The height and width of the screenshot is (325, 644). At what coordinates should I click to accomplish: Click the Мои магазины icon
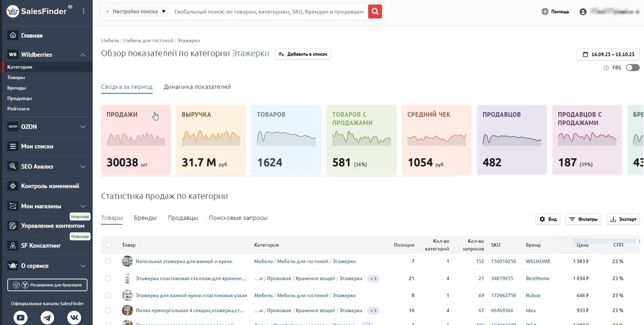[12, 206]
